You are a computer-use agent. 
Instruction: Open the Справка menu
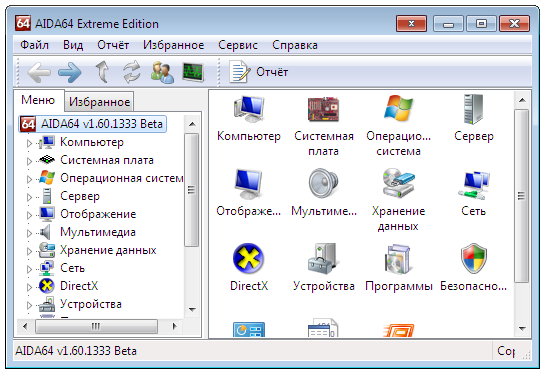[295, 45]
